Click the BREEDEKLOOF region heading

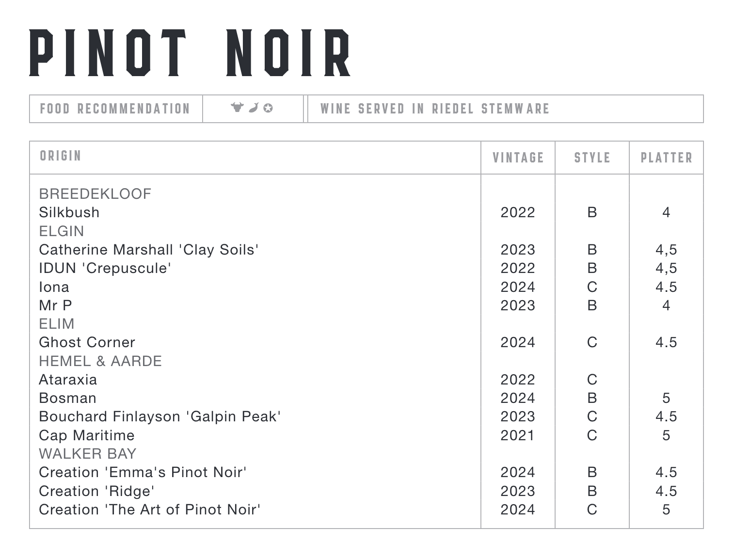(x=95, y=194)
